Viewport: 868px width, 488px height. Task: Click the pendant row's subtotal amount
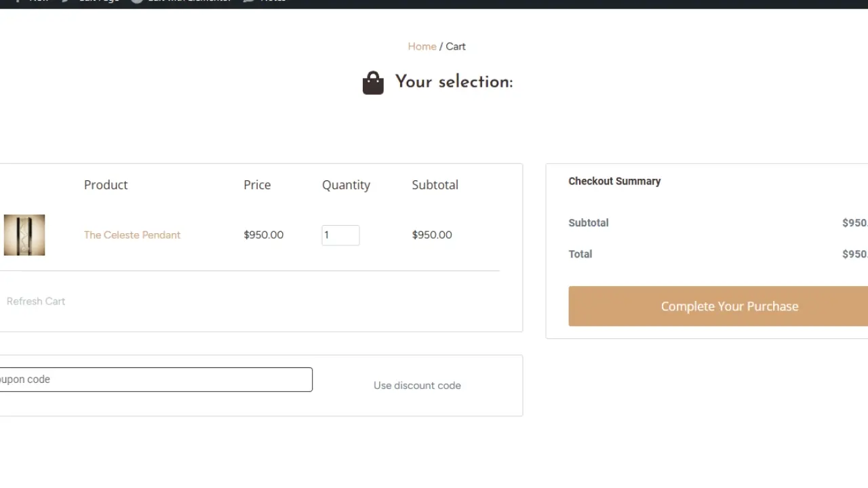[x=432, y=235]
